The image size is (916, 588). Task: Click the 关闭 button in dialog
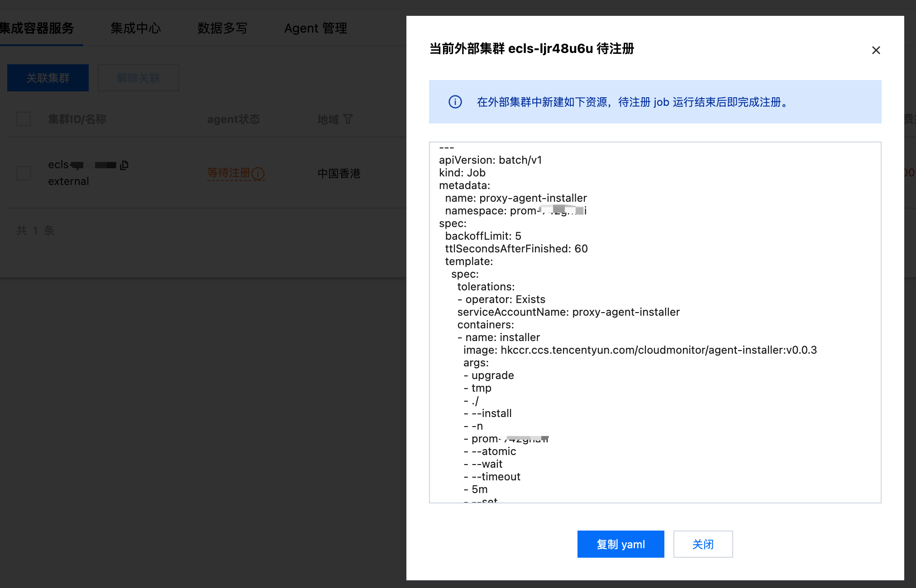click(x=702, y=544)
